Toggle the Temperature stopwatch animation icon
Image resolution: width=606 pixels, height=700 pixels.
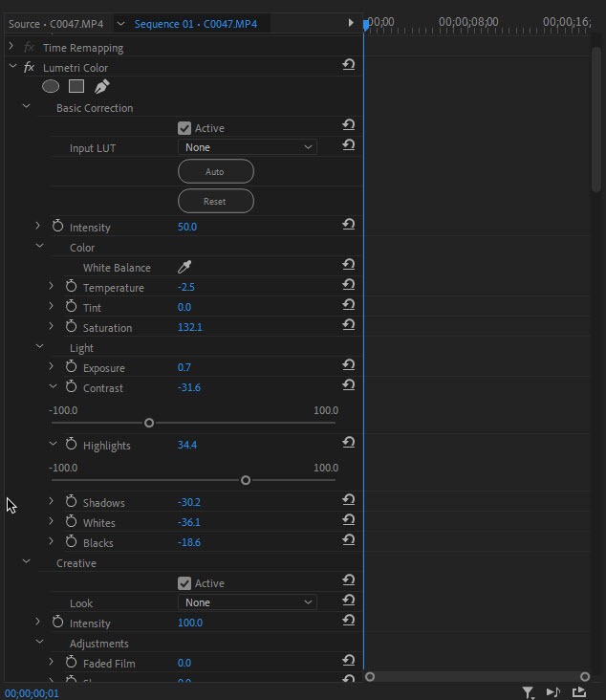coord(71,287)
